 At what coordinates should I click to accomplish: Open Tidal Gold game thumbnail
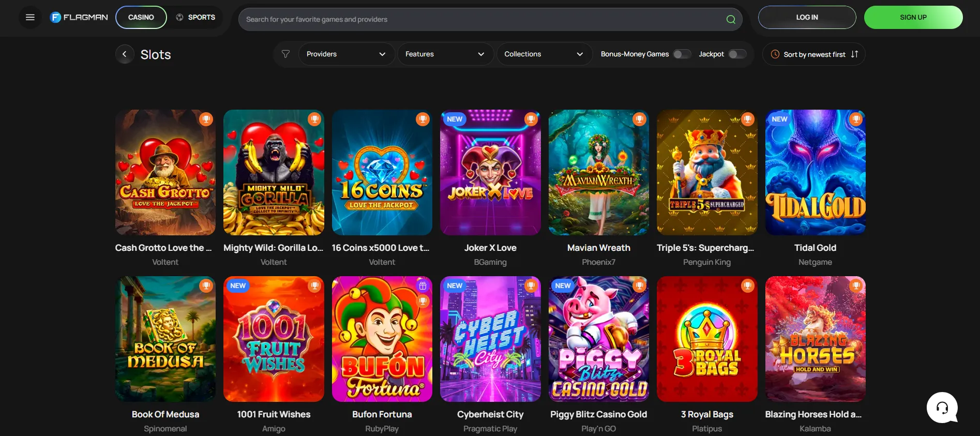tap(816, 172)
